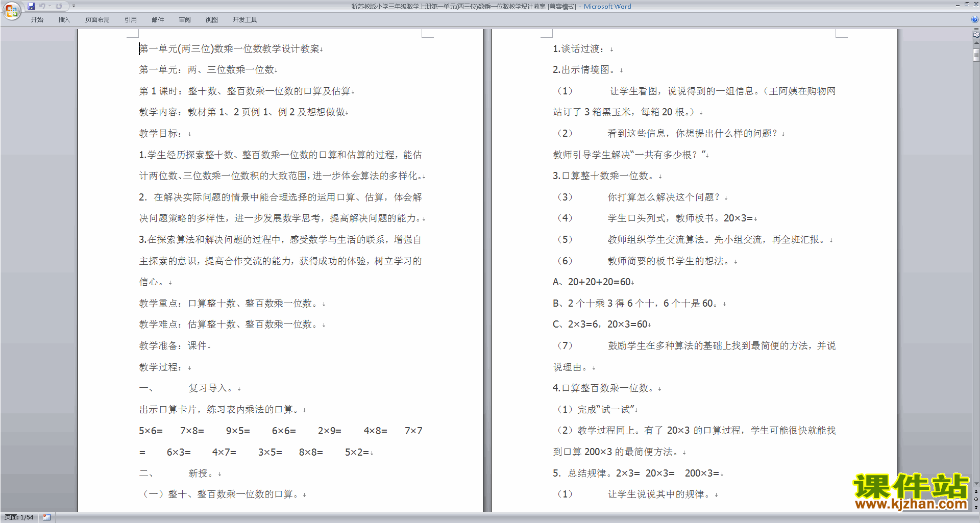980x523 pixels.
Task: Click the line starting with 第 1 课时
Action: coord(246,91)
